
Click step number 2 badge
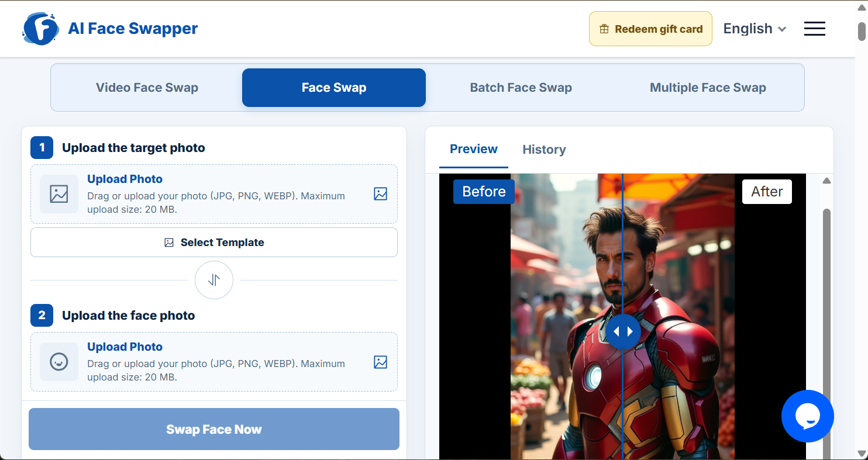[42, 316]
